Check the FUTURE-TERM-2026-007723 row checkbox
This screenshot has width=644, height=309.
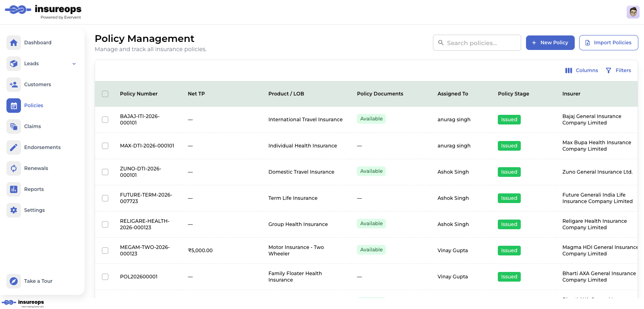click(105, 198)
